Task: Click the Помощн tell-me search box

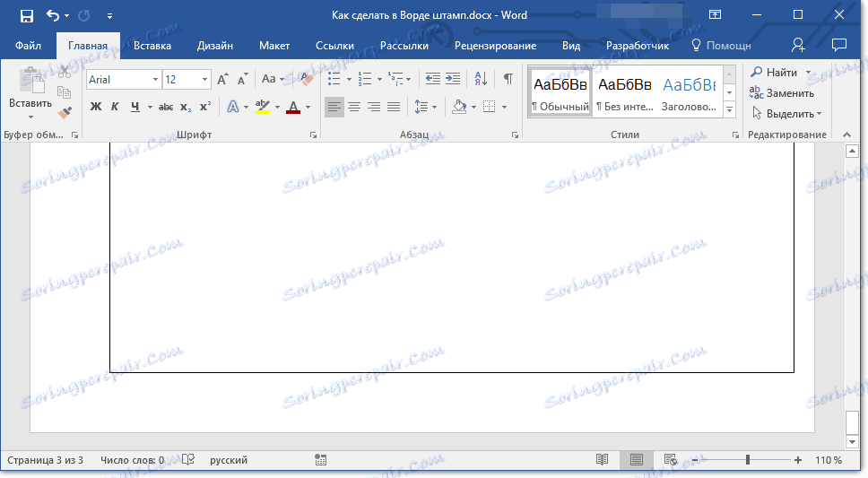Action: click(722, 46)
